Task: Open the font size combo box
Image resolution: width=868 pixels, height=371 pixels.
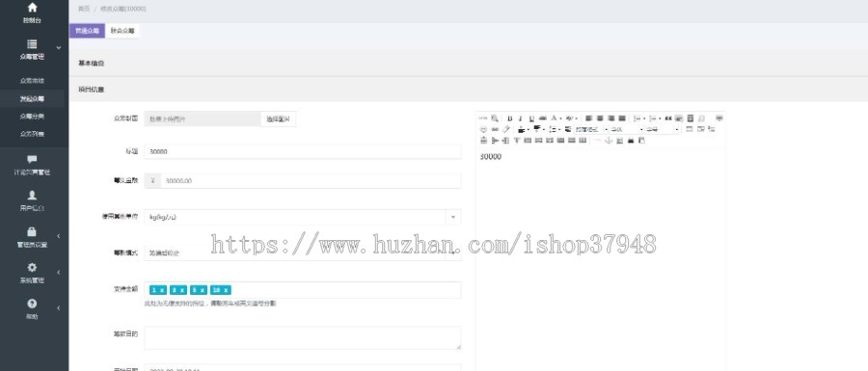Action: pyautogui.click(x=662, y=129)
